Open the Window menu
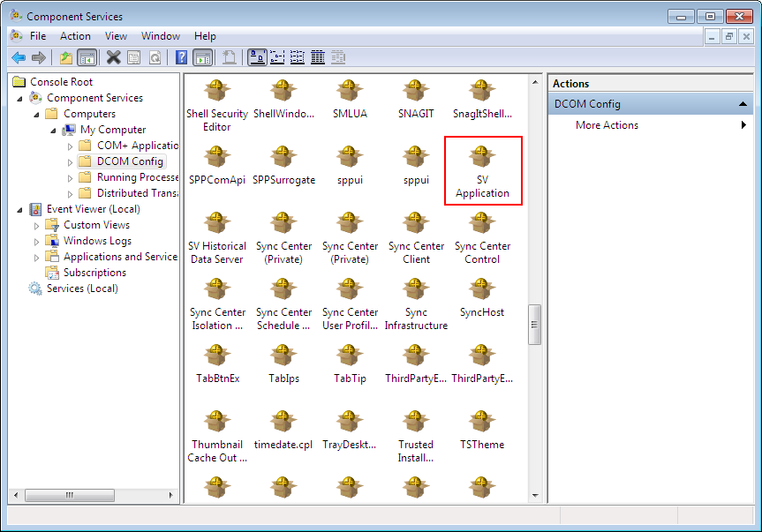 pos(160,36)
